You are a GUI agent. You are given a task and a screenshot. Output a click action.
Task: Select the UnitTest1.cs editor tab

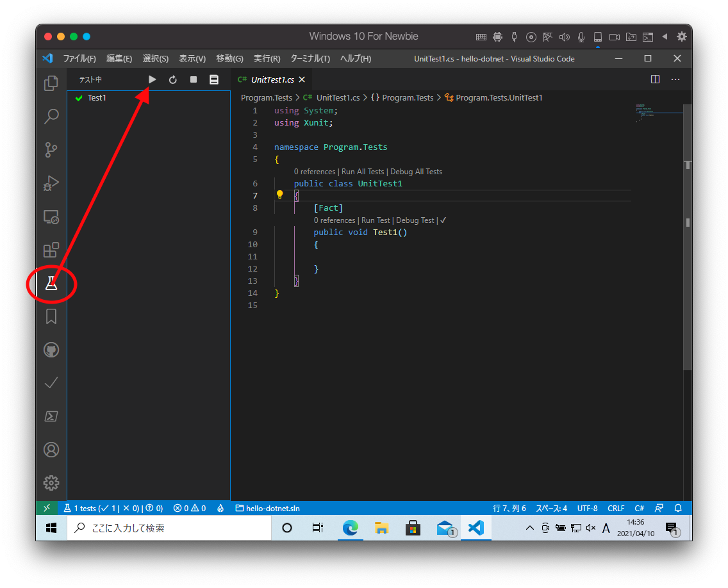(x=272, y=80)
